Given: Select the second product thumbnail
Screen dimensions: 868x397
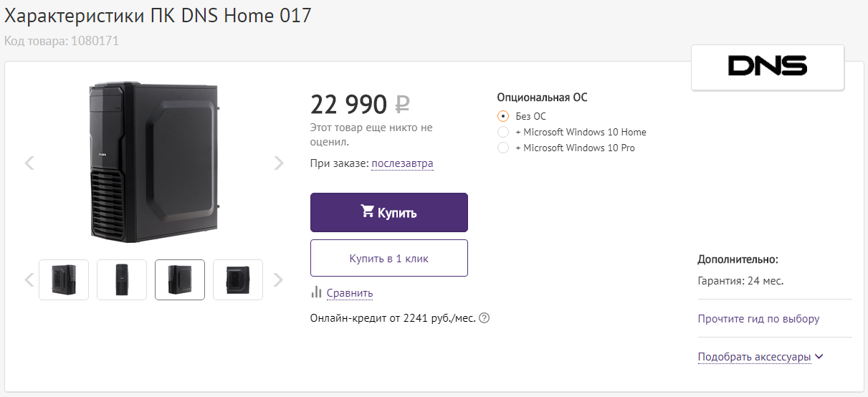Looking at the screenshot, I should click(x=122, y=279).
